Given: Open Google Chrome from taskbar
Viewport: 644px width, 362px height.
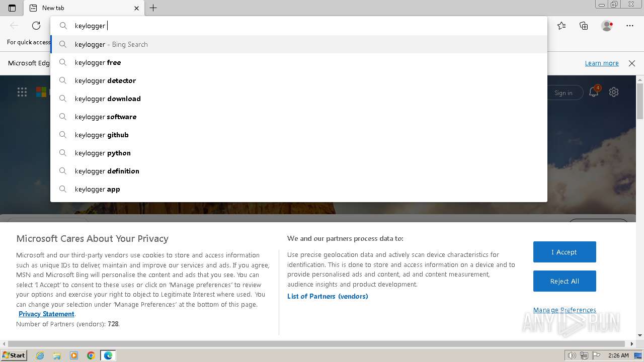Looking at the screenshot, I should click(x=91, y=355).
